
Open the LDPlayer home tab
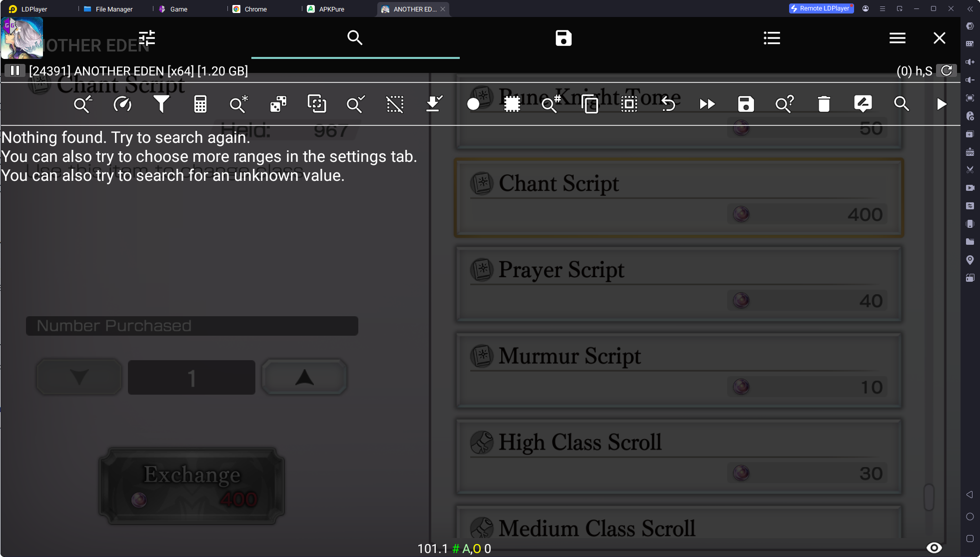tap(28, 9)
